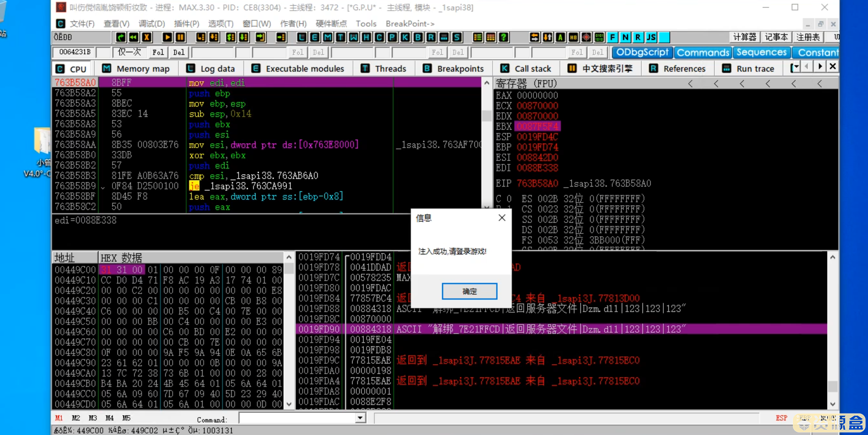Open the Command combo box dropdown arrow
Image resolution: width=868 pixels, height=435 pixels.
360,418
